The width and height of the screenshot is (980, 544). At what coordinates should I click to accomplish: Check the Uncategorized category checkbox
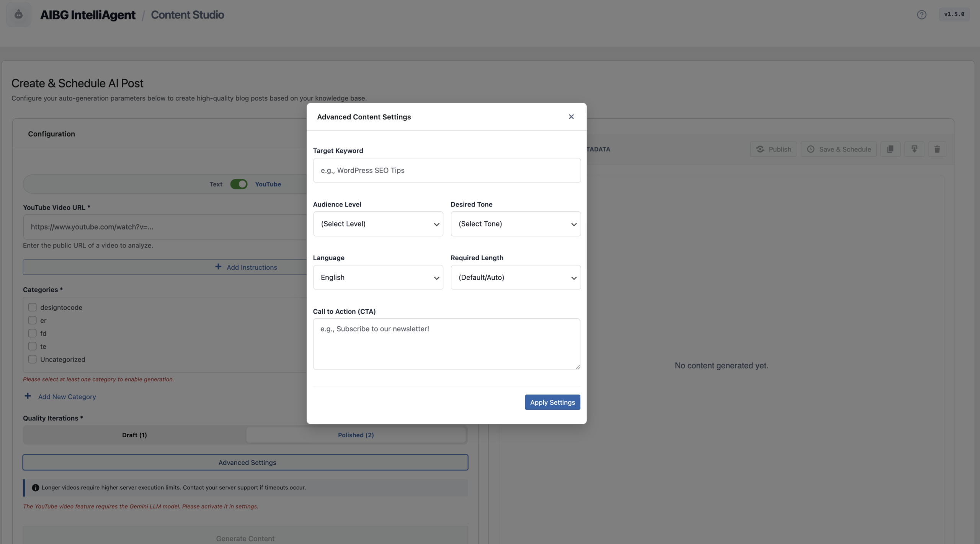pyautogui.click(x=32, y=359)
